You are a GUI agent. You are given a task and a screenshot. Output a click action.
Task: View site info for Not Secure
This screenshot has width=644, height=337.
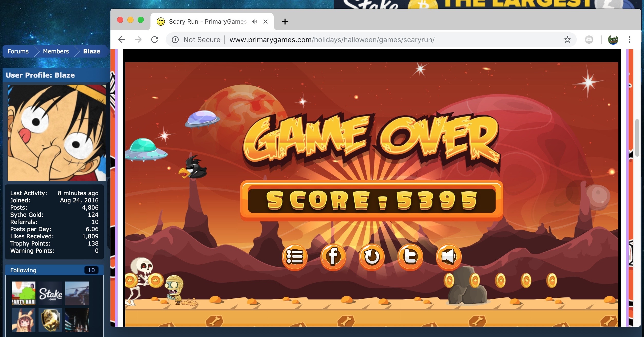[196, 40]
